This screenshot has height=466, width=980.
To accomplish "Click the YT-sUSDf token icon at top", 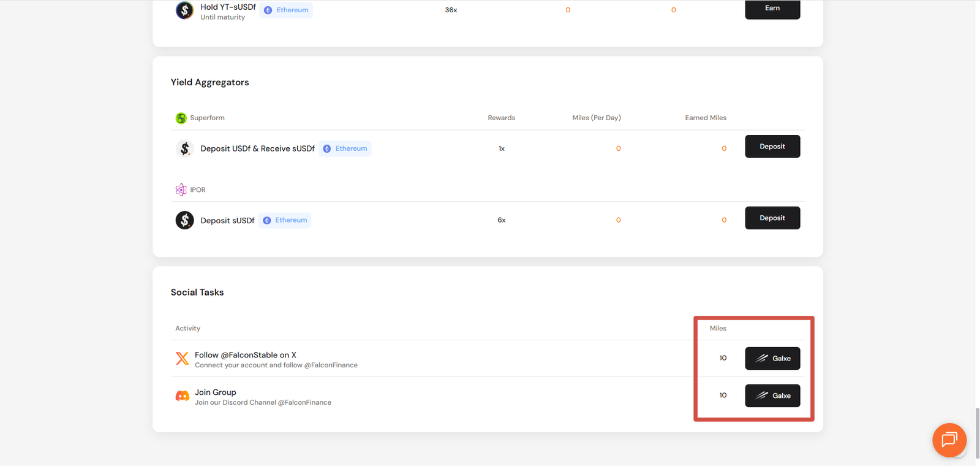I will tap(184, 10).
